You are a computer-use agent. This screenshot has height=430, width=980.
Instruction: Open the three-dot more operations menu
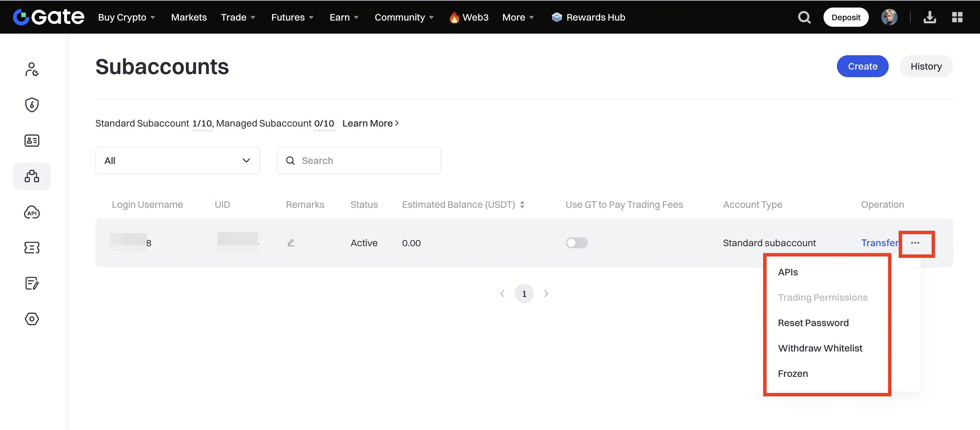pyautogui.click(x=915, y=242)
